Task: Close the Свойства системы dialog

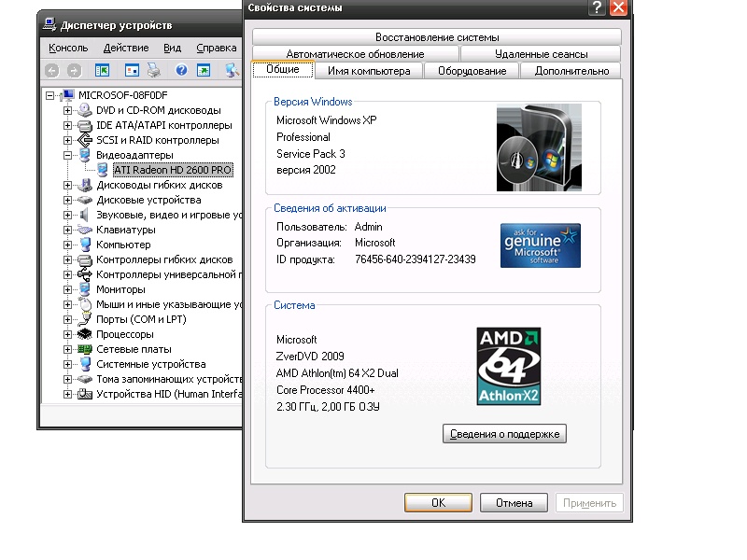Action: pos(618,7)
